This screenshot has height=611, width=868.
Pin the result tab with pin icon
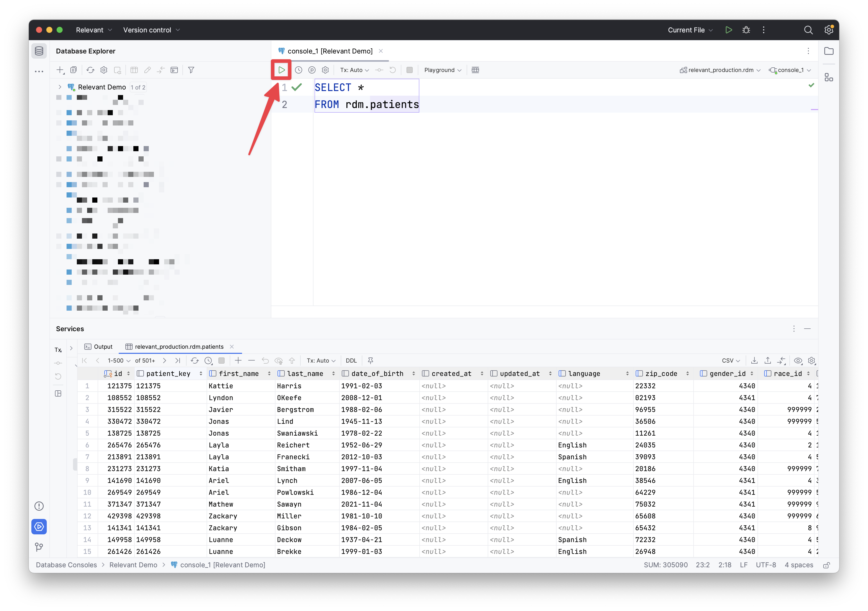point(371,361)
